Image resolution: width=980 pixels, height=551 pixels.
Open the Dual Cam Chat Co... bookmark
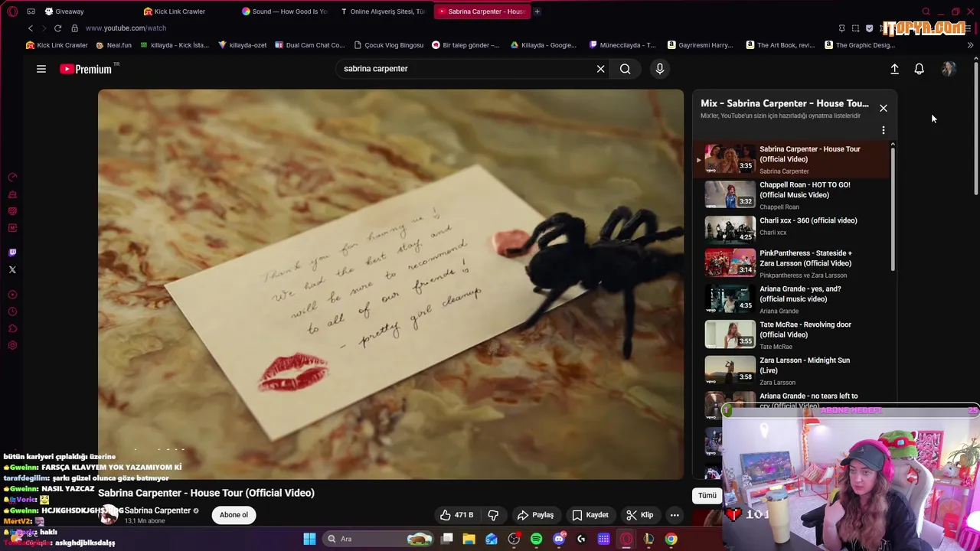pos(310,45)
